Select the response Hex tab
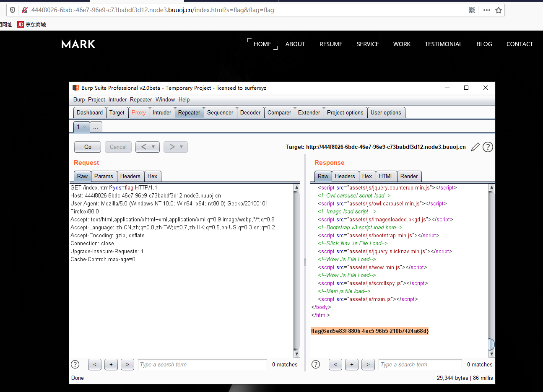The width and height of the screenshot is (543, 392). pos(367,177)
